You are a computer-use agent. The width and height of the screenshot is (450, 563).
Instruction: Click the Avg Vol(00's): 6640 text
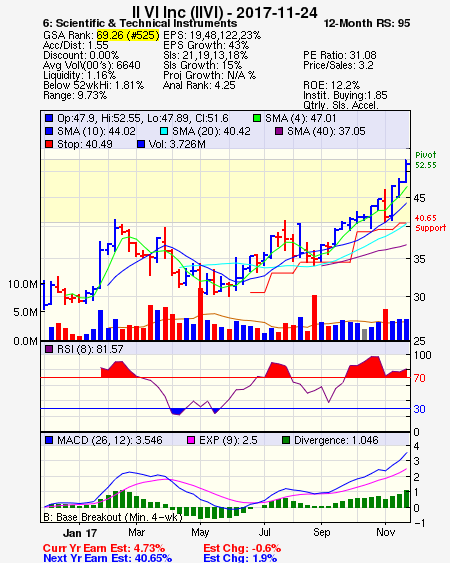click(92, 65)
